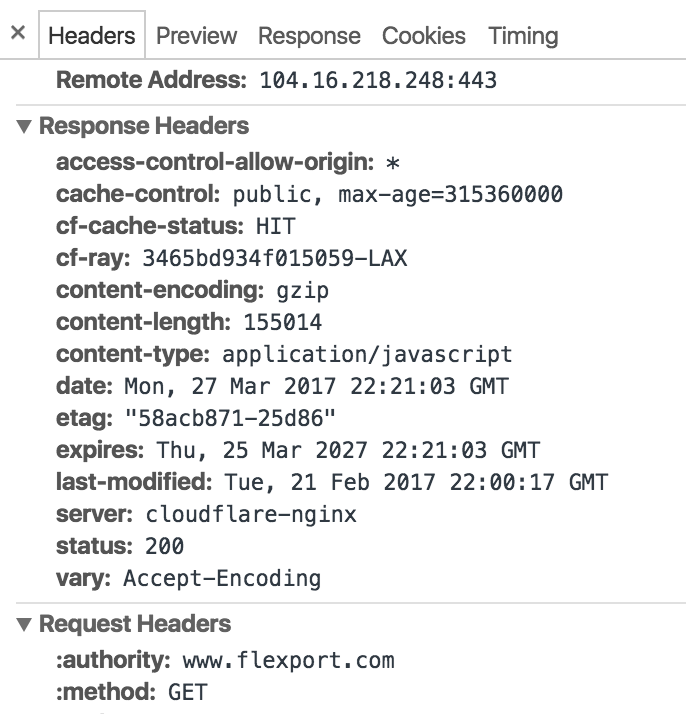Click the expires header date
Viewport: 686px width, 714px height.
(347, 451)
